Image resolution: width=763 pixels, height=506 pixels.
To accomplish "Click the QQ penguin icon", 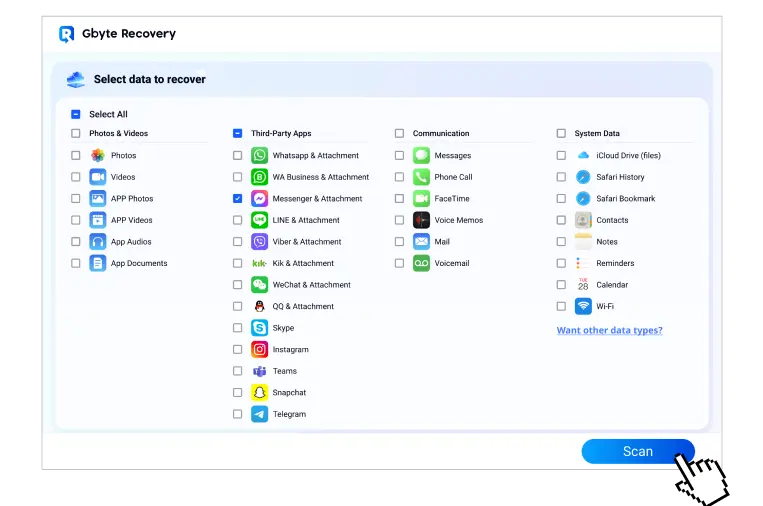I will 259,306.
